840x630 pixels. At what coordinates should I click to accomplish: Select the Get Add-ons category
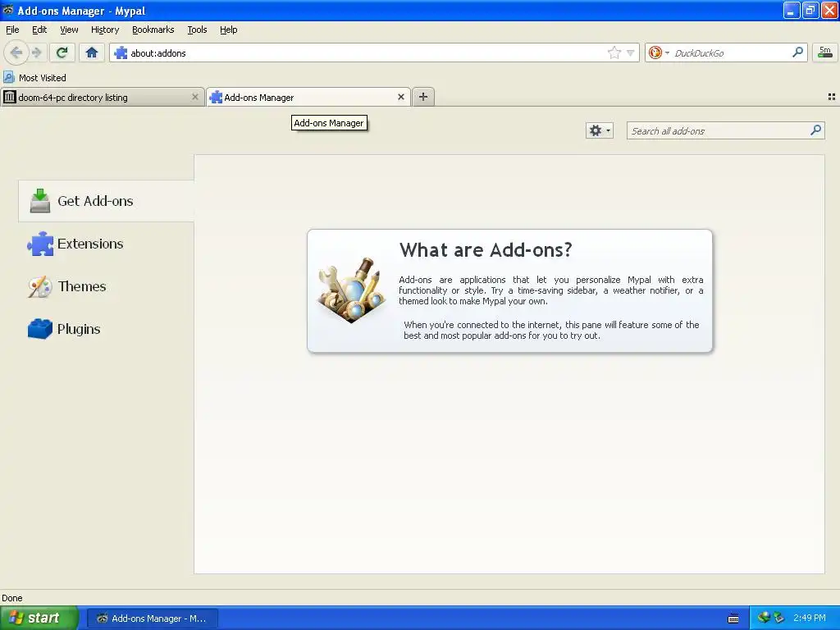click(x=106, y=201)
